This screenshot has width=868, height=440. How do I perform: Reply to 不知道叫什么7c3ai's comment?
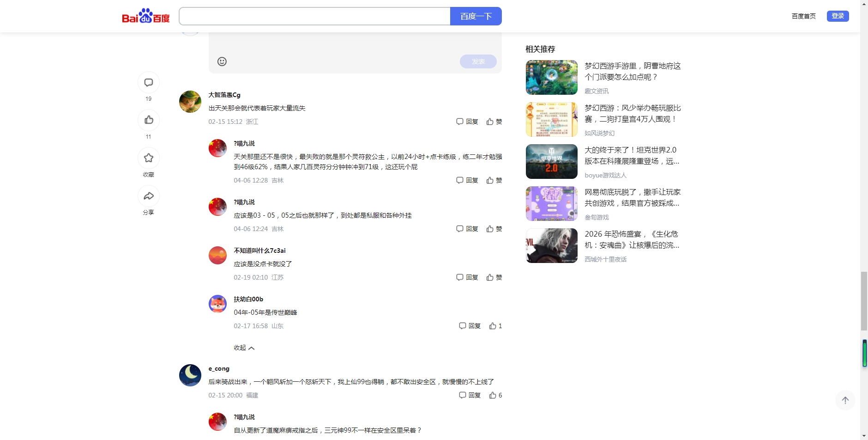tap(467, 277)
